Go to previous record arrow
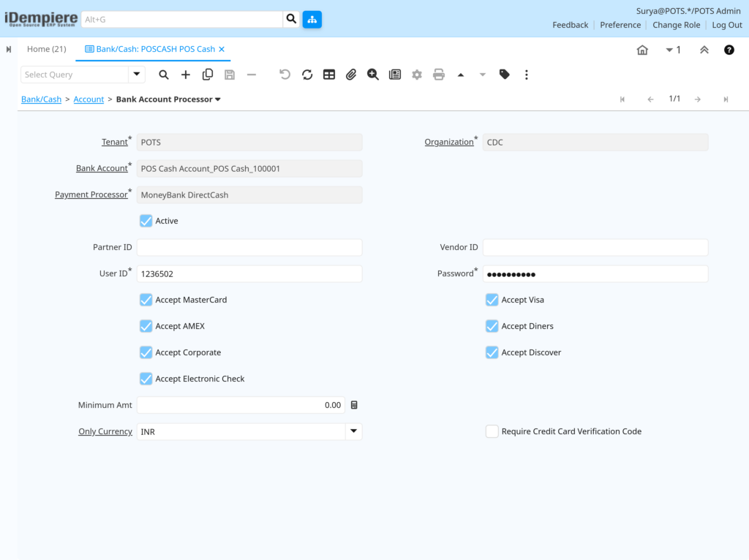749x560 pixels. (650, 99)
